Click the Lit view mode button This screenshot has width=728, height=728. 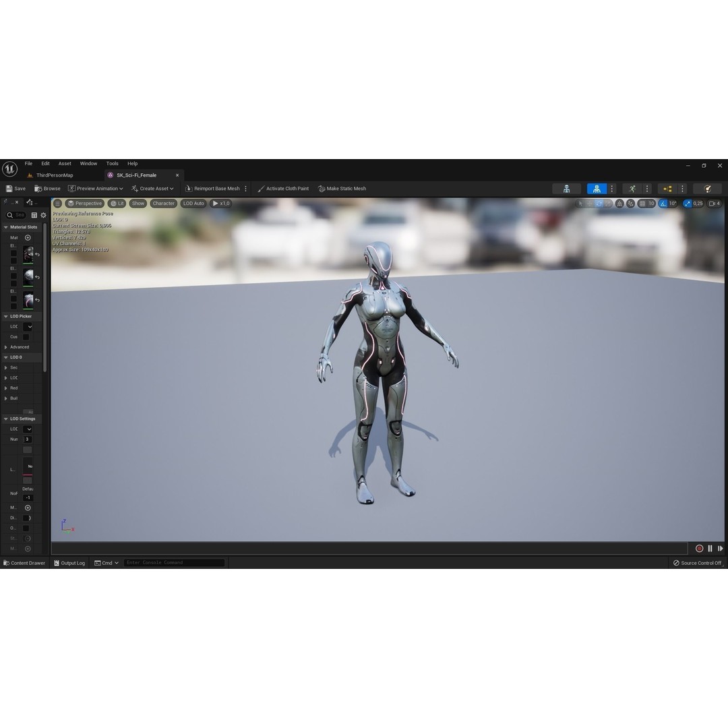(117, 204)
